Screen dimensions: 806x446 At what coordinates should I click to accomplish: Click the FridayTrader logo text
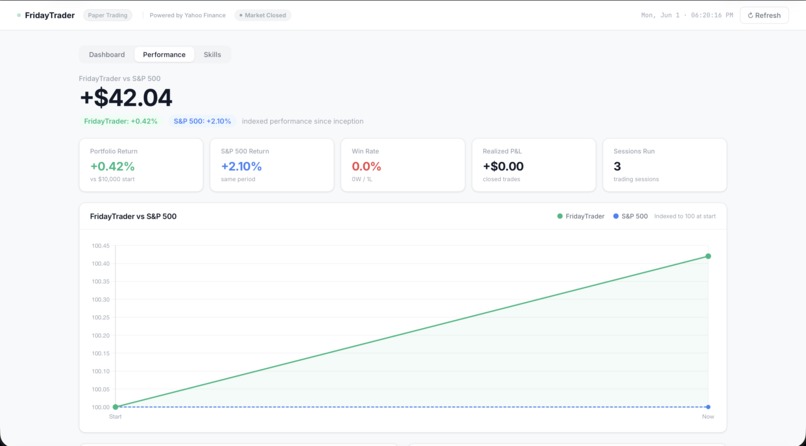(50, 15)
